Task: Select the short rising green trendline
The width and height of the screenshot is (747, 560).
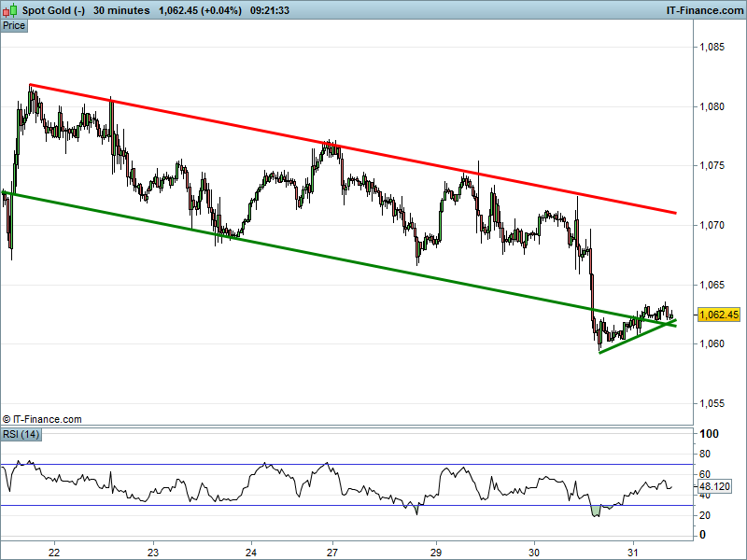Action: pos(635,337)
